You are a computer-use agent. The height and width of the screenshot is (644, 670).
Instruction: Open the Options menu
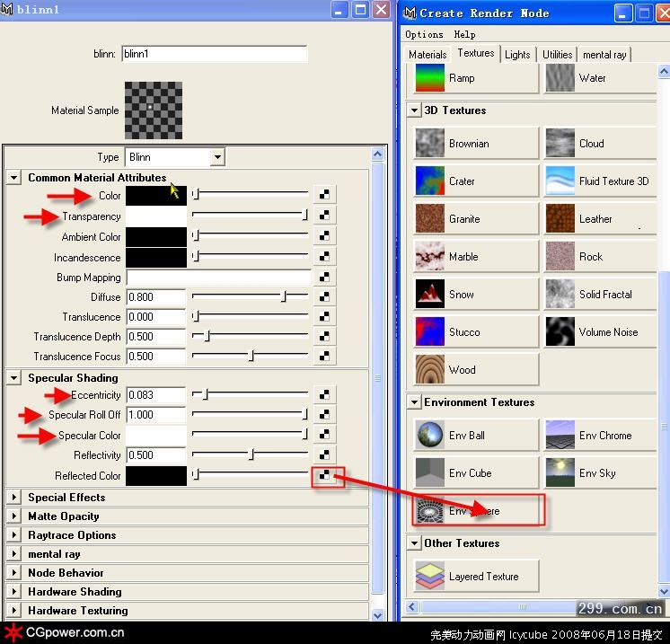click(424, 34)
